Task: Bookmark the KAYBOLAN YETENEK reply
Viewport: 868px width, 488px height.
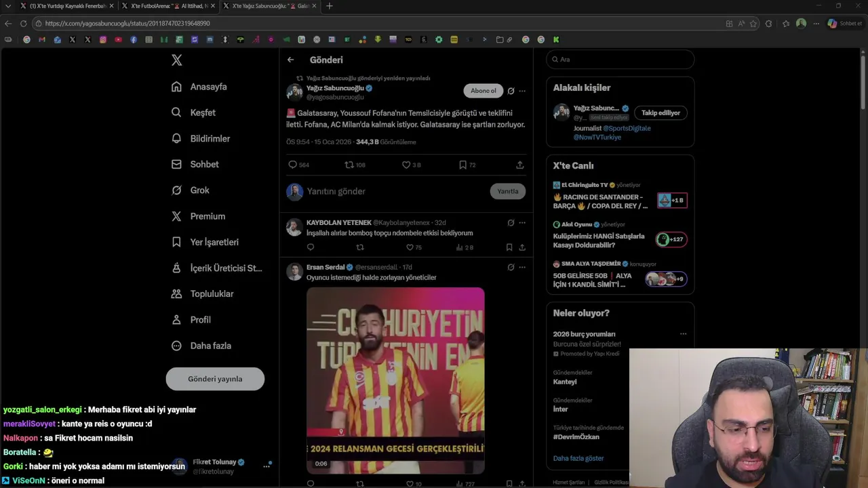Action: pyautogui.click(x=509, y=247)
